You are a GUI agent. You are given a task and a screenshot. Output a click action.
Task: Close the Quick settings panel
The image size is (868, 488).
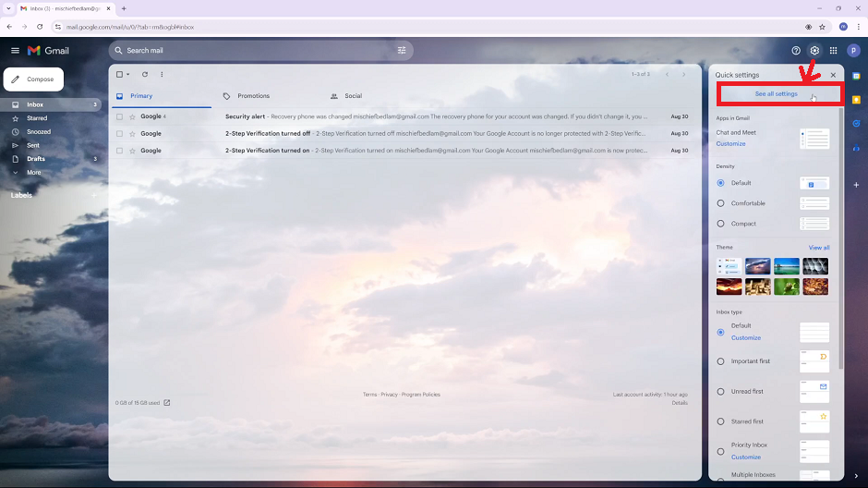[833, 75]
